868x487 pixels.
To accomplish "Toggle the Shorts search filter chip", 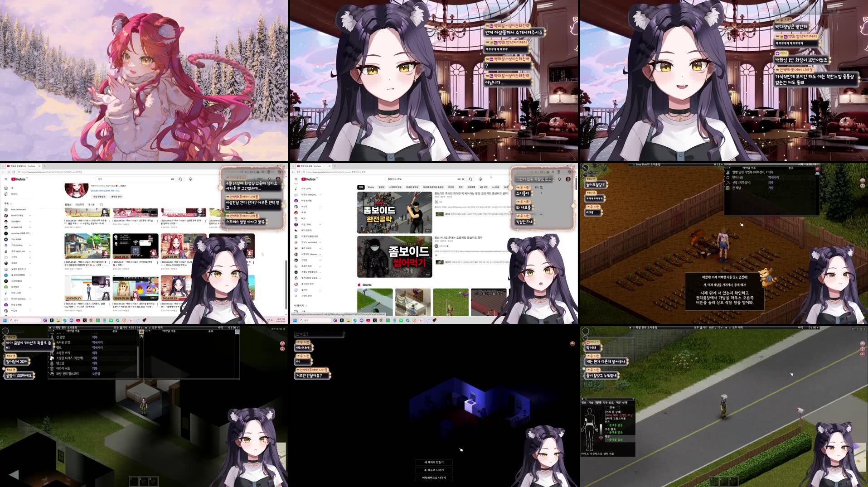I will [370, 187].
